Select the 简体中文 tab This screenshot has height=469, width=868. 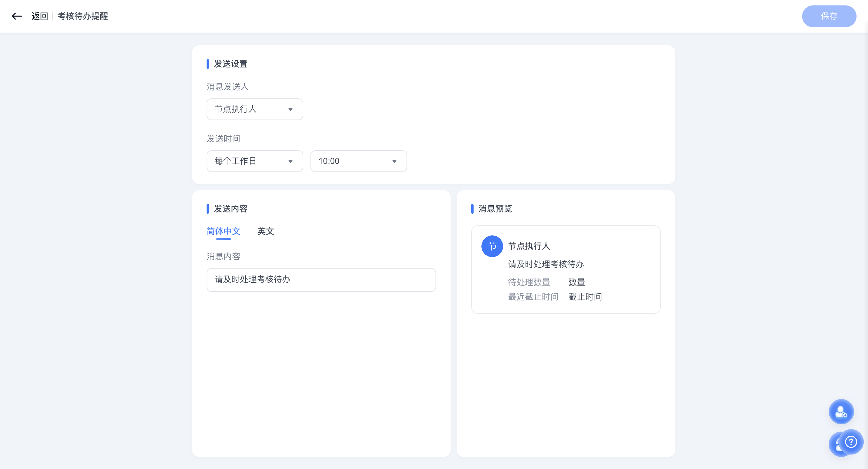tap(223, 232)
